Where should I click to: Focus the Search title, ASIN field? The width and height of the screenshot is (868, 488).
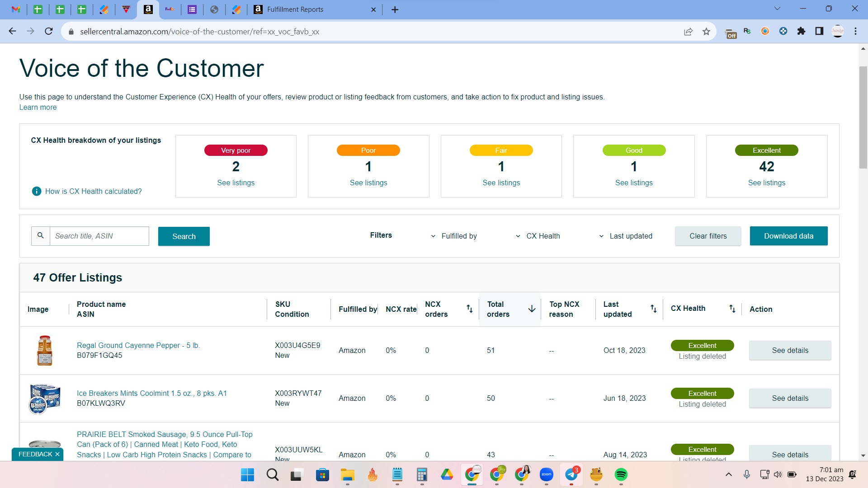tap(99, 236)
